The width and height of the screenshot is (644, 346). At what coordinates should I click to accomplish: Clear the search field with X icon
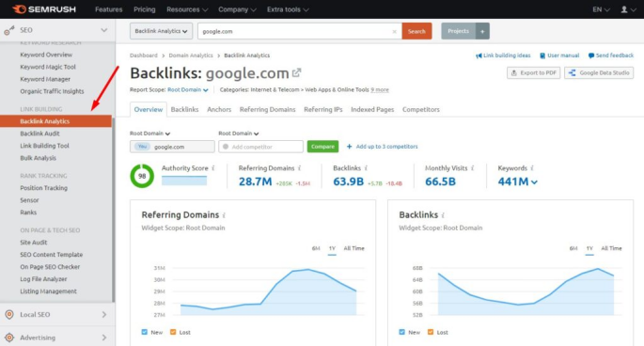pos(394,31)
